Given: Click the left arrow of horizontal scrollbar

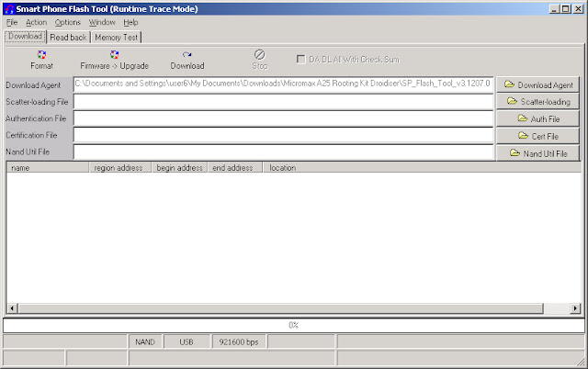Looking at the screenshot, I should (x=12, y=308).
